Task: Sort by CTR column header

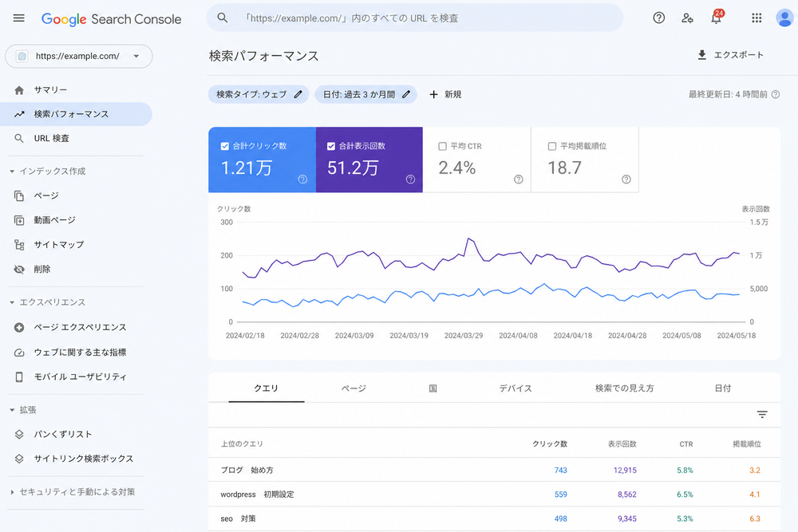Action: 686,444
